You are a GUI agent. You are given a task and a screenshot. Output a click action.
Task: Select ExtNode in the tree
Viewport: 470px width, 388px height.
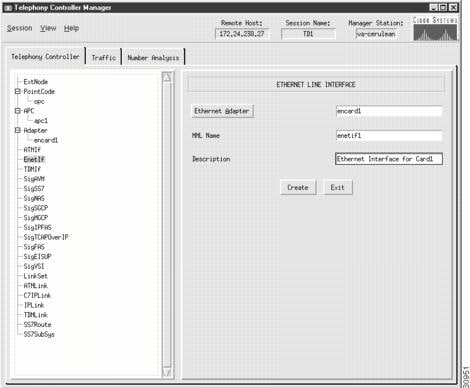pyautogui.click(x=36, y=82)
